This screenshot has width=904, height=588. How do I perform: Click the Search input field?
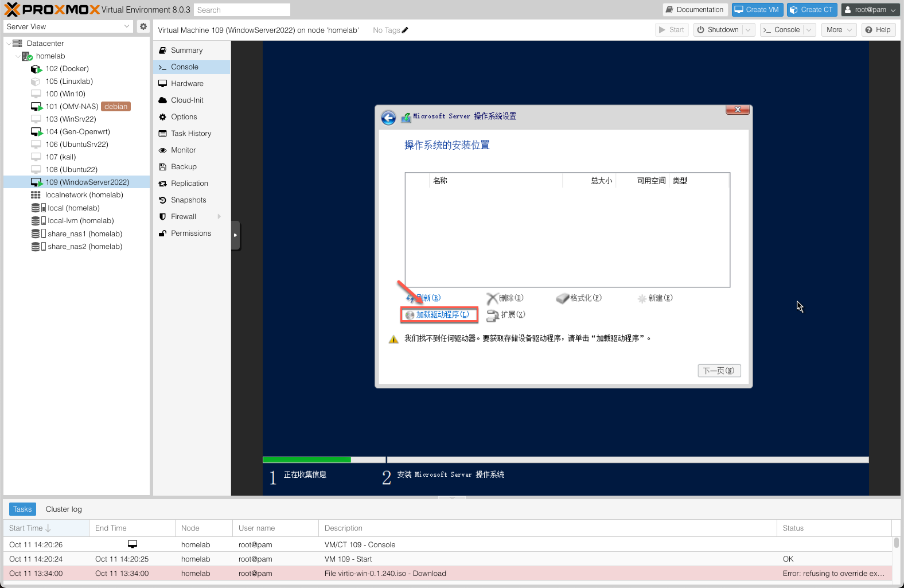[242, 10]
